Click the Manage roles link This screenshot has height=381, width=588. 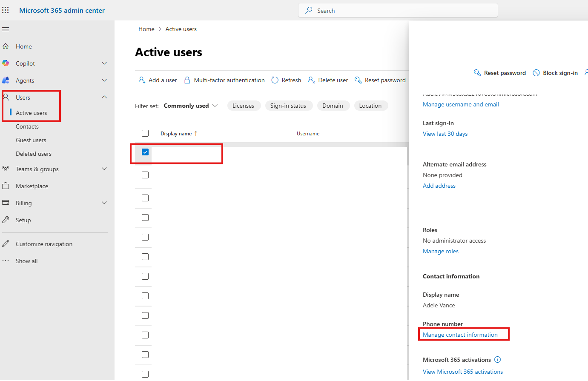click(x=441, y=251)
